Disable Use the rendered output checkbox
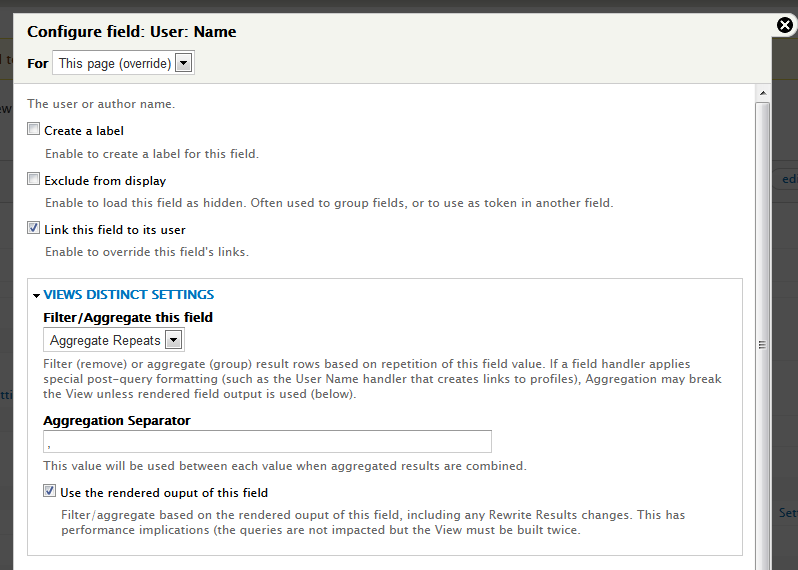 (x=50, y=491)
